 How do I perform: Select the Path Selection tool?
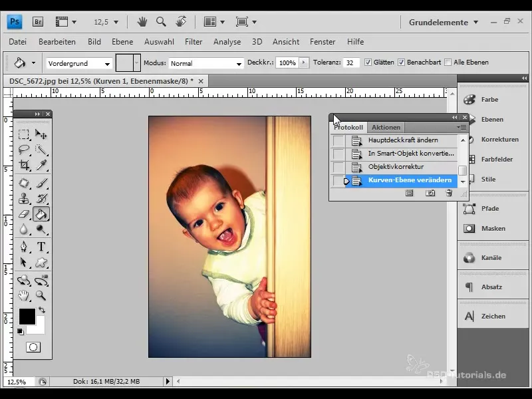coord(24,262)
